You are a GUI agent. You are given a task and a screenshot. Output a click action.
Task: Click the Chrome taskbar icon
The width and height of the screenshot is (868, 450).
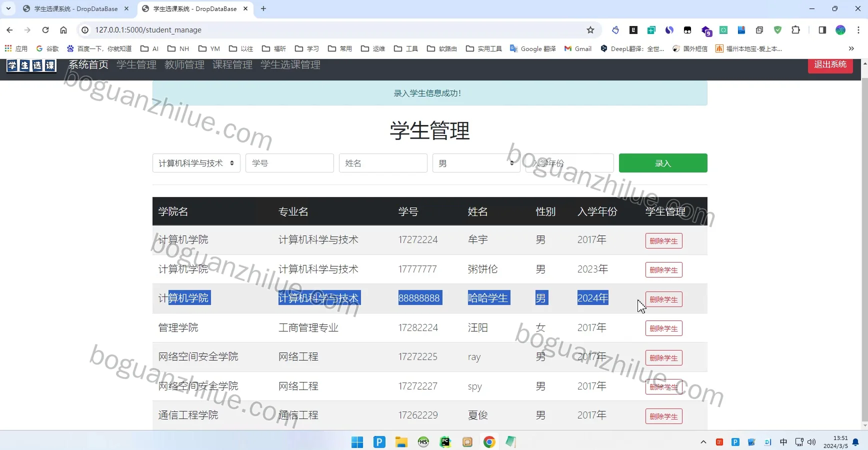tap(489, 442)
